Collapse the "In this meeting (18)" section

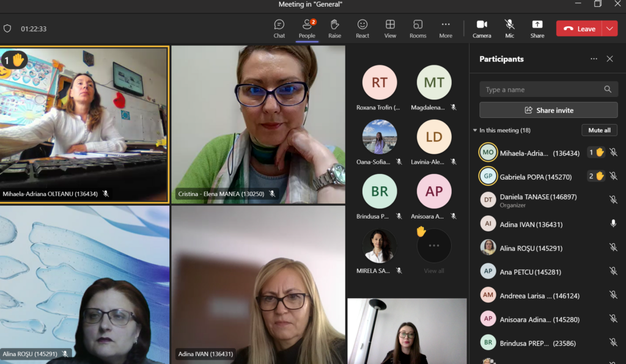pos(475,130)
